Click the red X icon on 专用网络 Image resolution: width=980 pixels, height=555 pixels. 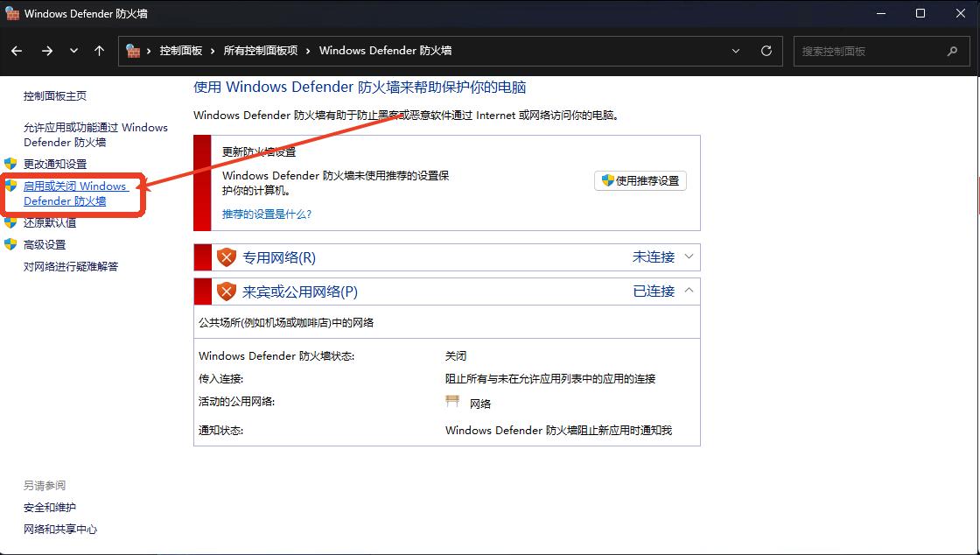click(x=226, y=256)
